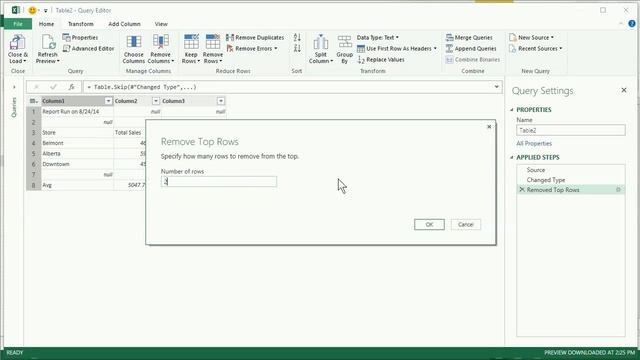The height and width of the screenshot is (360, 640).
Task: Click the Close & Load icon
Action: pyautogui.click(x=17, y=42)
